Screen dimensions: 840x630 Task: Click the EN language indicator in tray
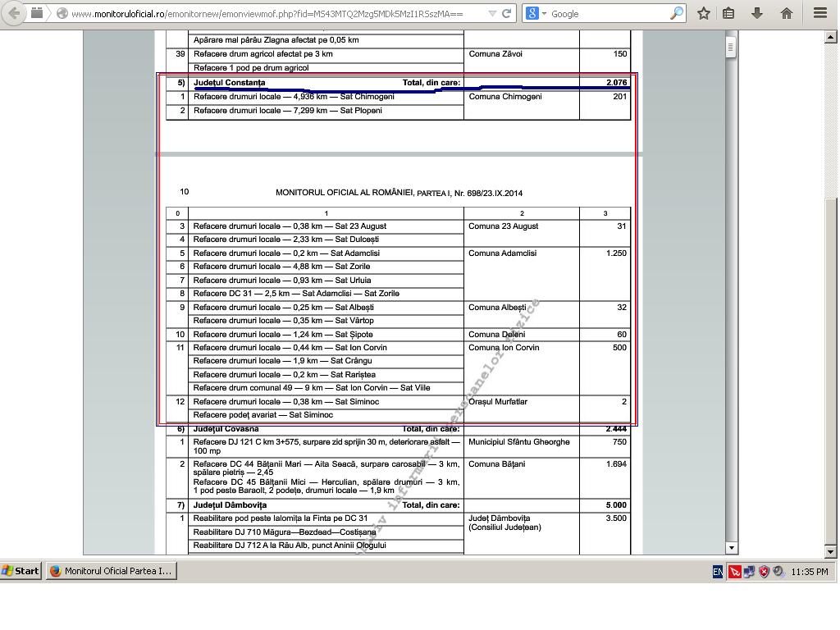coord(718,572)
